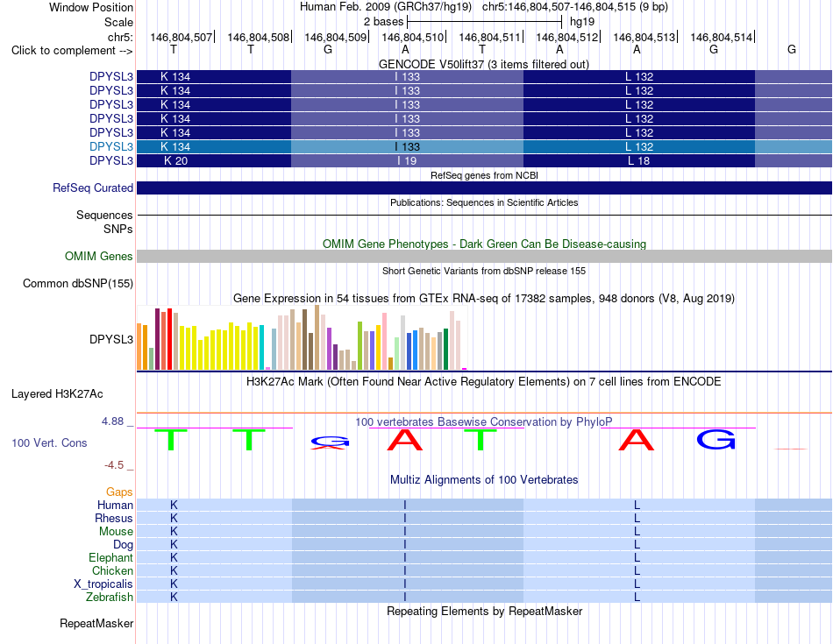Image resolution: width=833 pixels, height=644 pixels.
Task: Click the 'Sequences' publications track label
Action: [x=104, y=215]
